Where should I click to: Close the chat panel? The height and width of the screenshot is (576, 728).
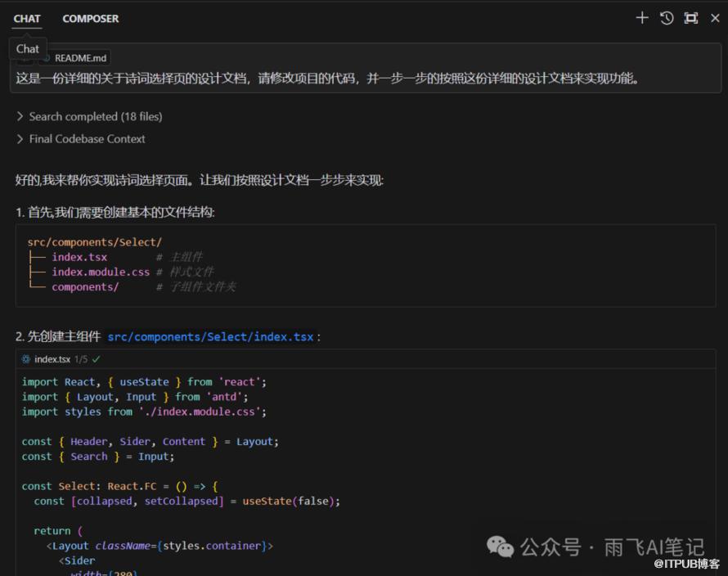(715, 18)
